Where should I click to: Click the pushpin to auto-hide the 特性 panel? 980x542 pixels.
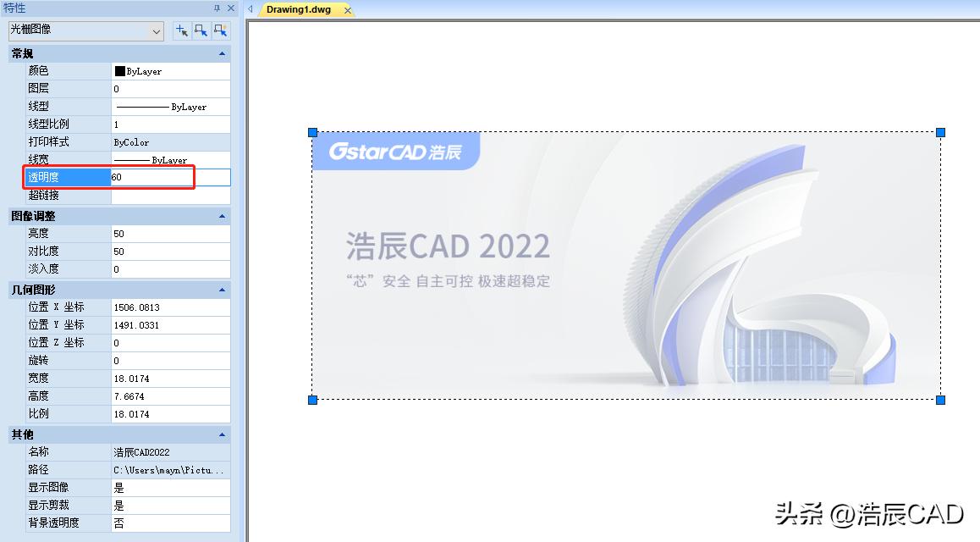click(x=217, y=8)
